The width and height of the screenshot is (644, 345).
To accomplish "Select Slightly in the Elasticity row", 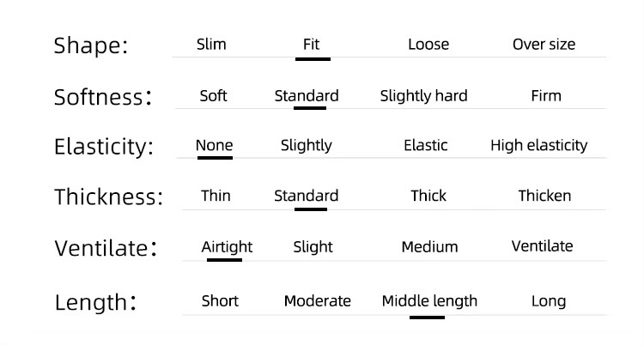I will (306, 145).
